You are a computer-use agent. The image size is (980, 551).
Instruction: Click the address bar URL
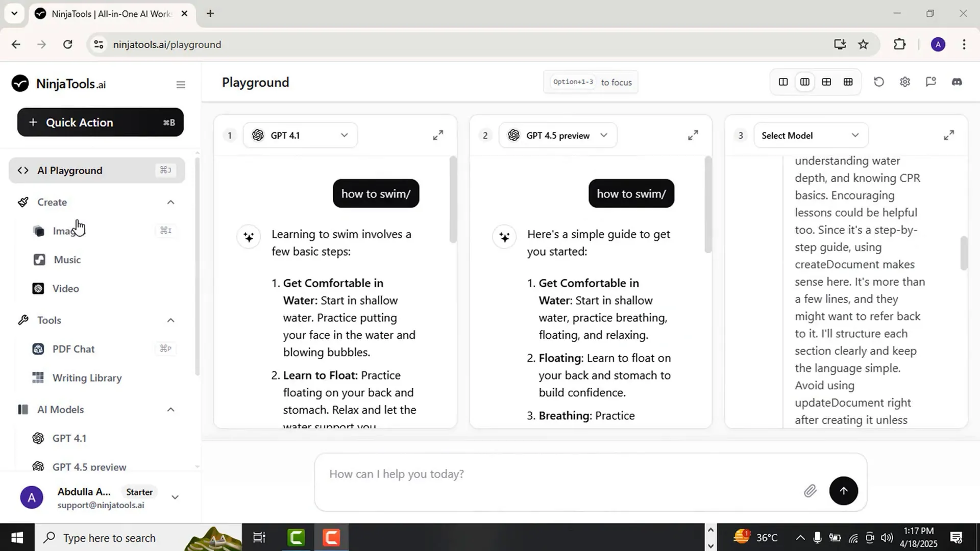pyautogui.click(x=167, y=45)
